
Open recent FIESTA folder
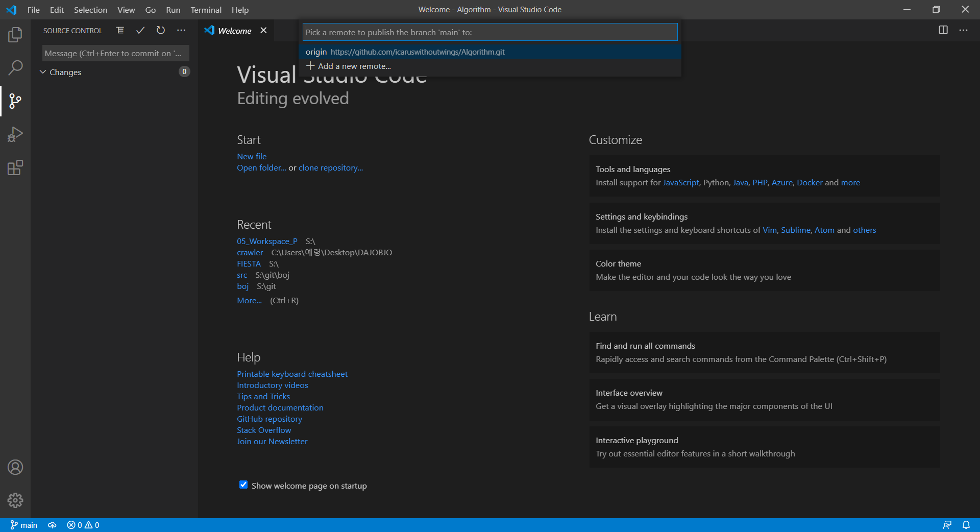(249, 263)
